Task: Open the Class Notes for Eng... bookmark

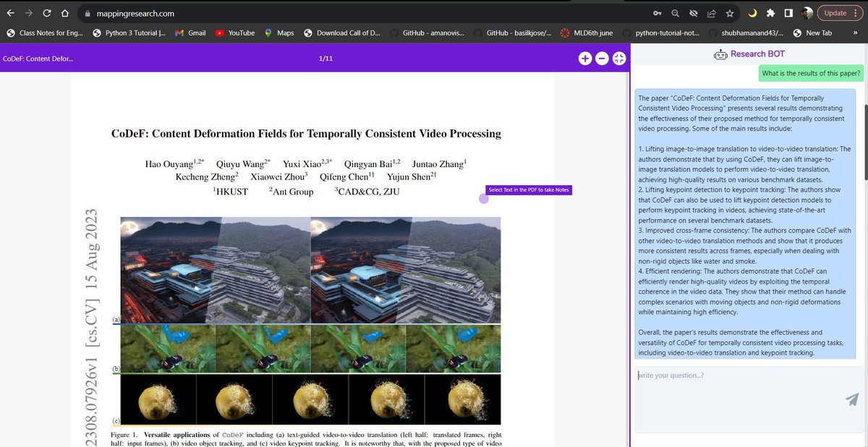Action: (45, 33)
